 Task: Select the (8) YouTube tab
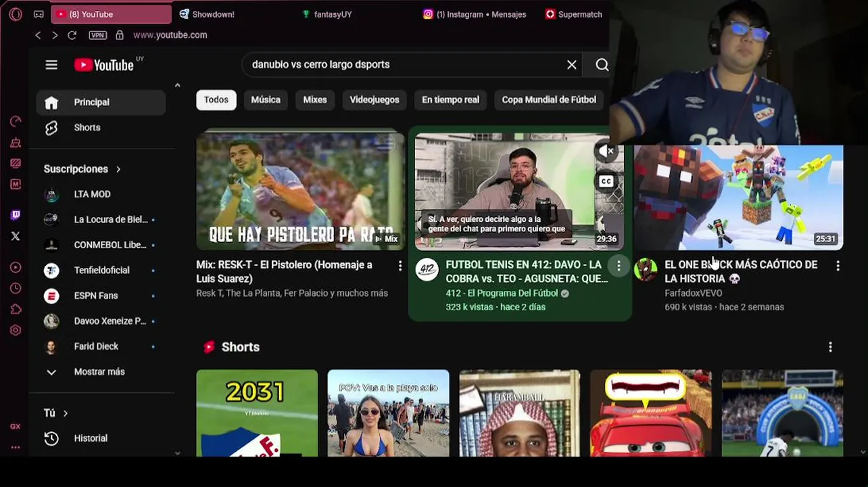point(112,14)
